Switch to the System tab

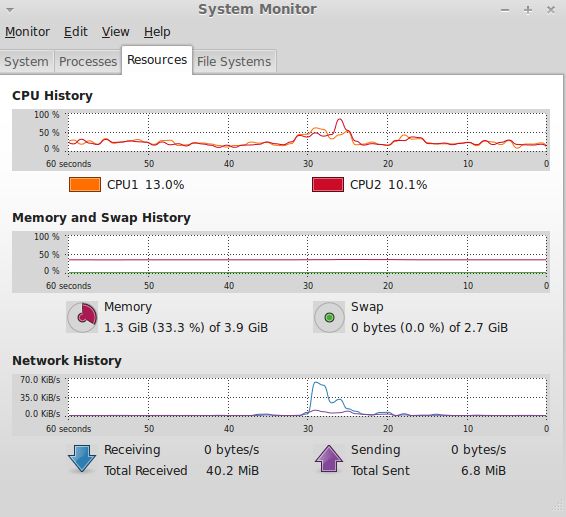(26, 62)
